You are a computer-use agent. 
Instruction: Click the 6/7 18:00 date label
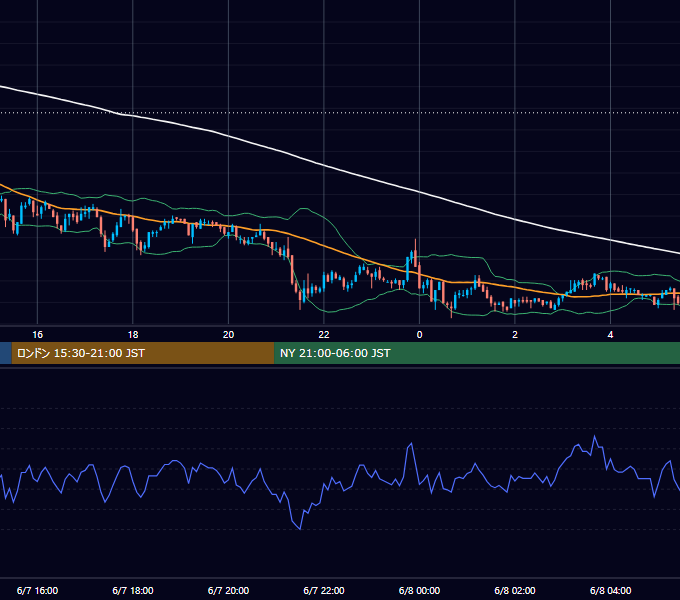point(133,591)
